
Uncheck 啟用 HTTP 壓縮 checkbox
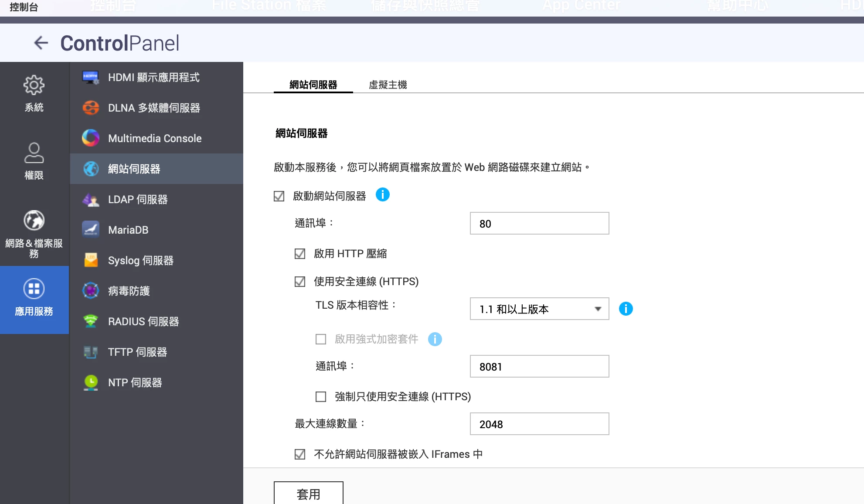(x=300, y=254)
